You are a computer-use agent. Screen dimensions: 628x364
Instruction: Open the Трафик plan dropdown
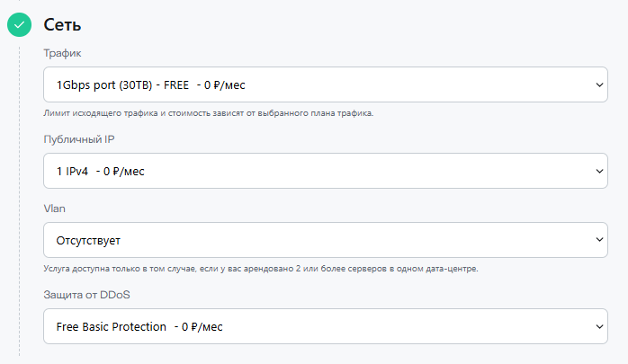[x=325, y=84]
